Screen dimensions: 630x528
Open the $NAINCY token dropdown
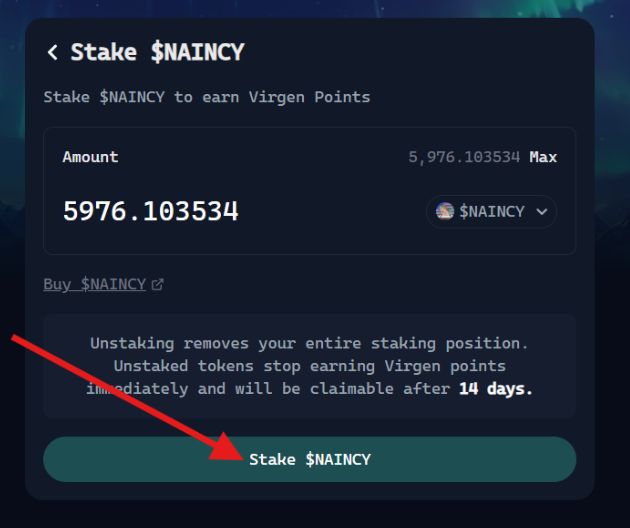pos(491,212)
